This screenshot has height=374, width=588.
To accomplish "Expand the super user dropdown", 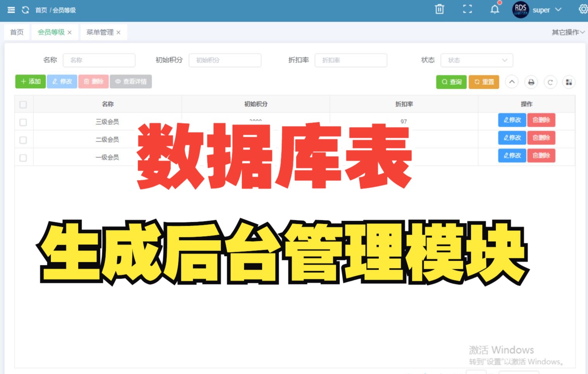I will click(547, 10).
